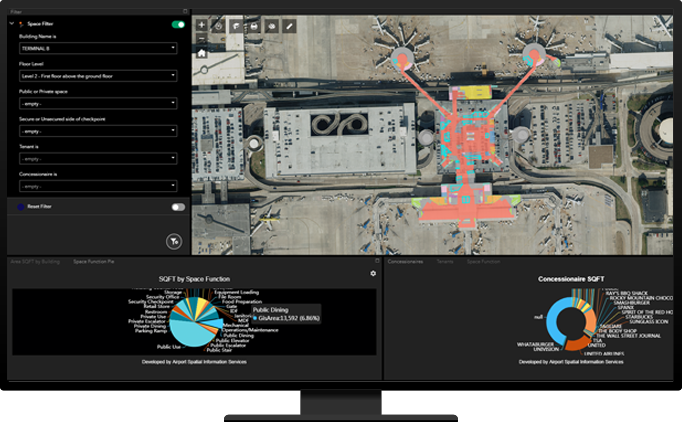
Task: Collapse the Space Filter section
Action: tap(13, 24)
